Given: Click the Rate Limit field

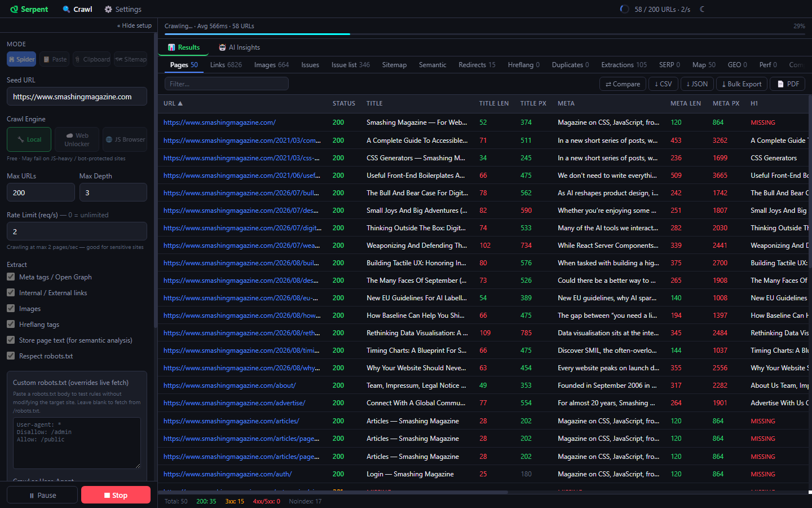Looking at the screenshot, I should point(77,231).
